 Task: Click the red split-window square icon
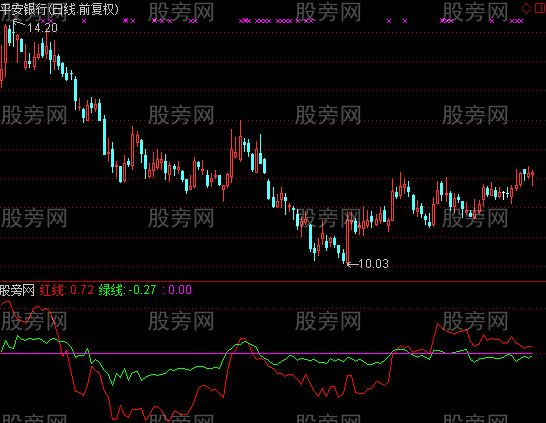point(539,9)
